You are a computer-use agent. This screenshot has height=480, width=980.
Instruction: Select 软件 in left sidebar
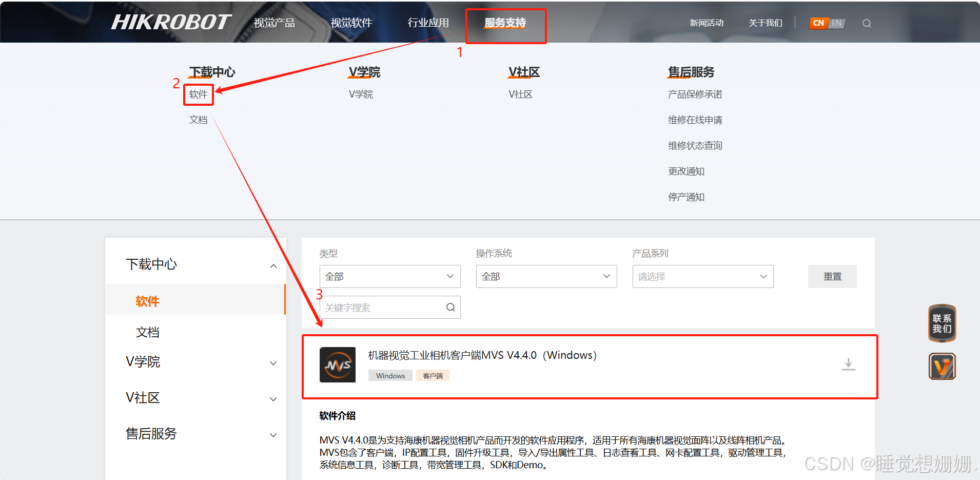147,301
